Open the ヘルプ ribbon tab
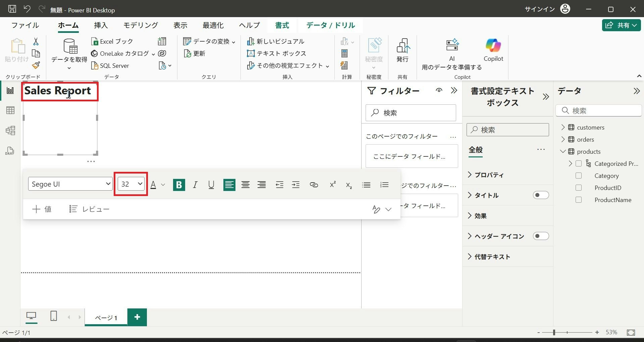 [249, 25]
